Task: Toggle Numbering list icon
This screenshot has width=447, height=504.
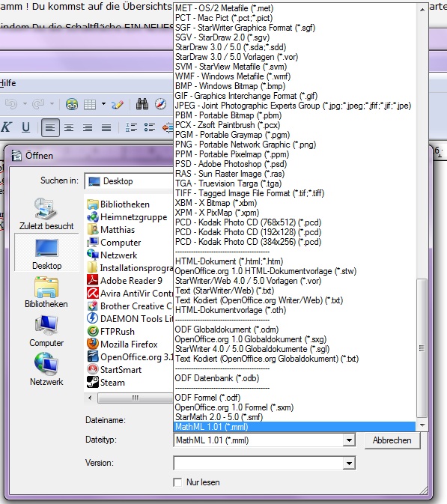Action: pos(131,127)
